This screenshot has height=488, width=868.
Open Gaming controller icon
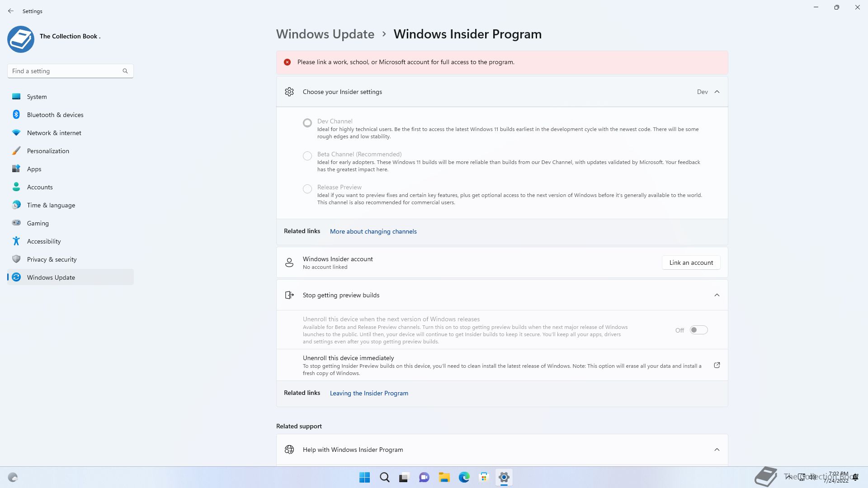(x=16, y=223)
